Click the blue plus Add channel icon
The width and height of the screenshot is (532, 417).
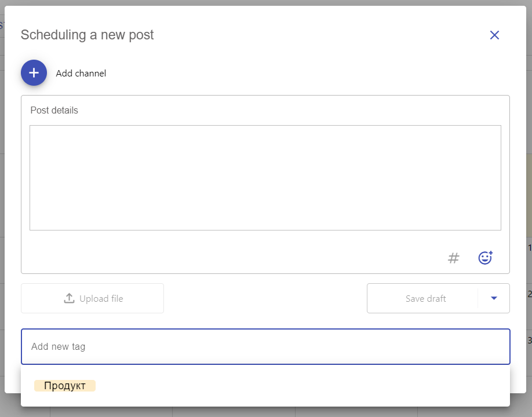pos(34,73)
